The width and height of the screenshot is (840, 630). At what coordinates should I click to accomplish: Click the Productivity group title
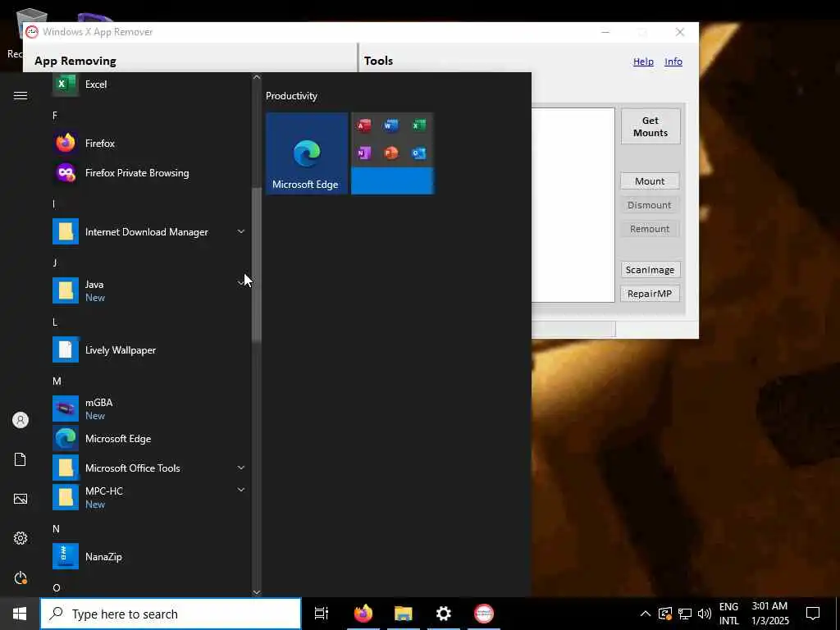(x=291, y=96)
